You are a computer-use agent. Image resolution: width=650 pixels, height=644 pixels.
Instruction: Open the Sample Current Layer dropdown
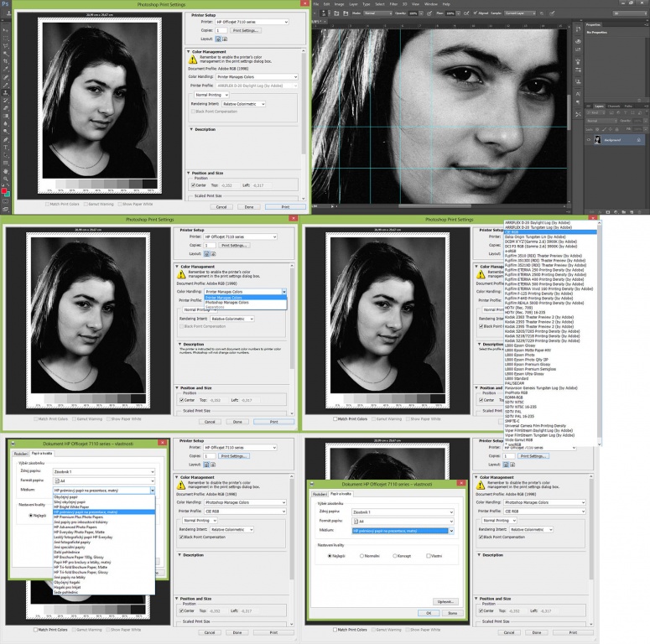point(520,13)
